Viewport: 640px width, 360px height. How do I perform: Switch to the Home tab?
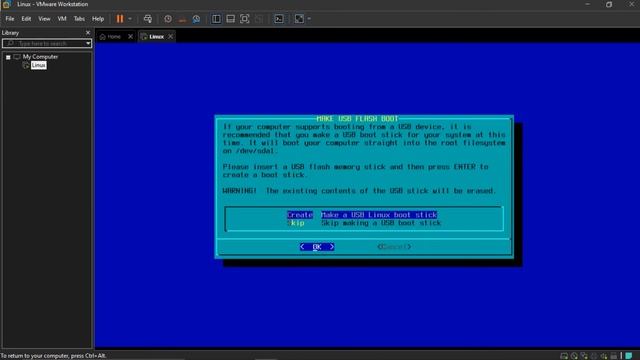(111, 37)
